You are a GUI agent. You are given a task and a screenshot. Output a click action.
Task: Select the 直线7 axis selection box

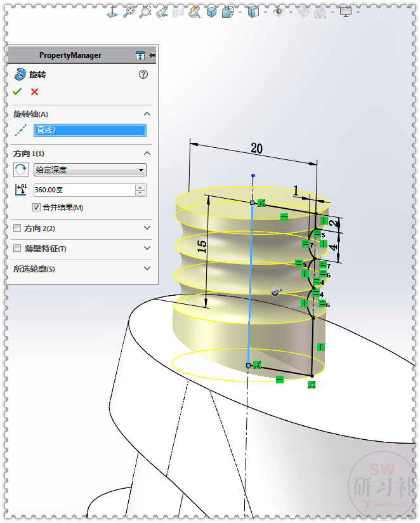click(89, 130)
